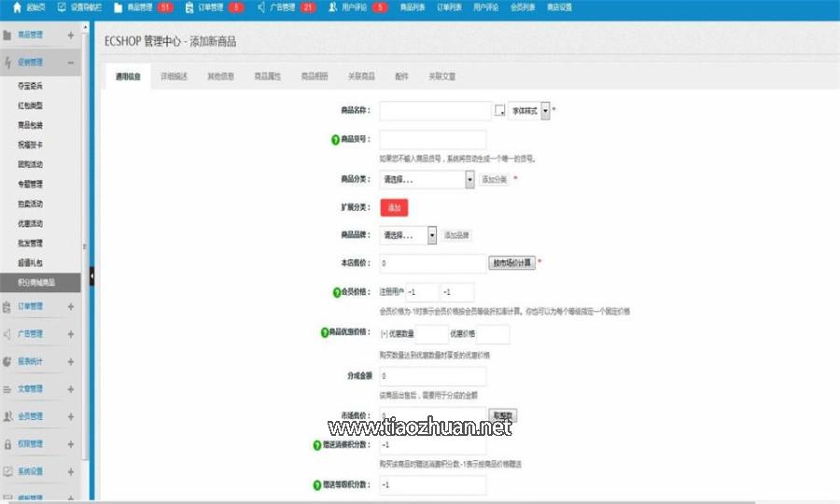Viewport: 840px width, 504px height.
Task: Click the 按市场价计算 button
Action: coord(511,263)
